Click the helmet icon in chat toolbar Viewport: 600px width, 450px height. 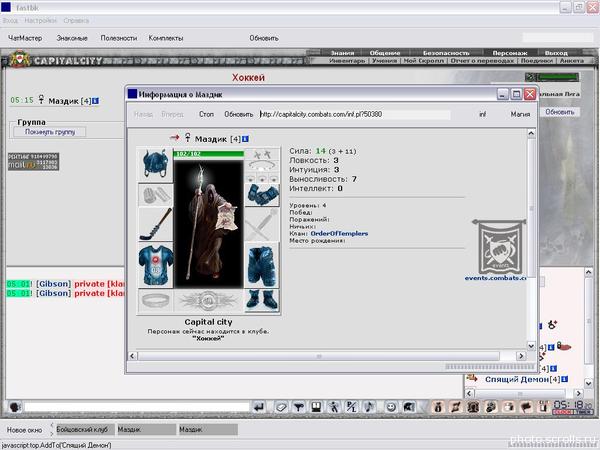click(x=408, y=407)
